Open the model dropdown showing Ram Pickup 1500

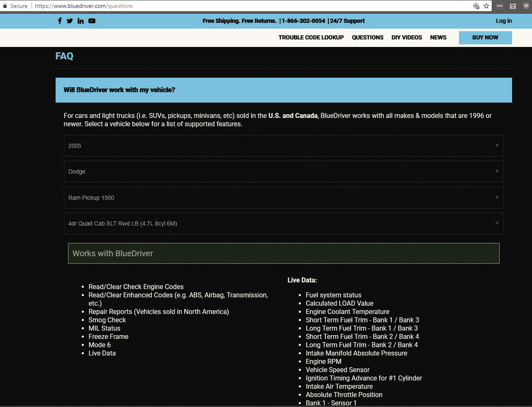pyautogui.click(x=284, y=198)
